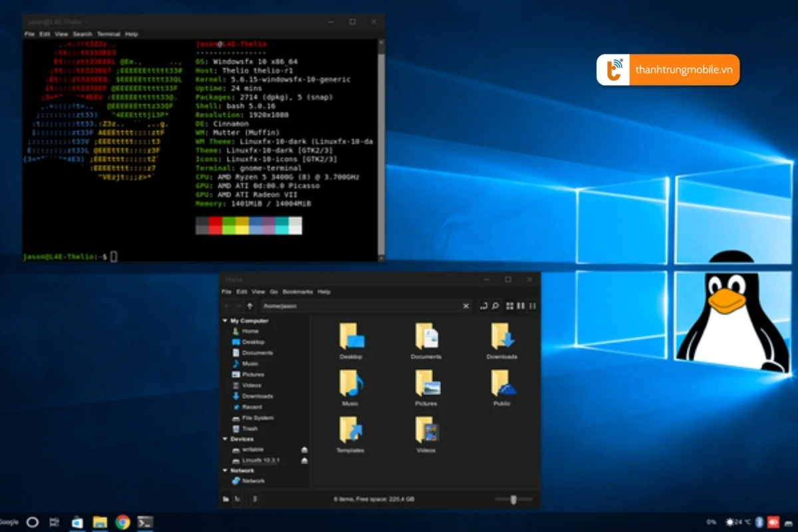Open the Bookmarks menu

[x=298, y=291]
